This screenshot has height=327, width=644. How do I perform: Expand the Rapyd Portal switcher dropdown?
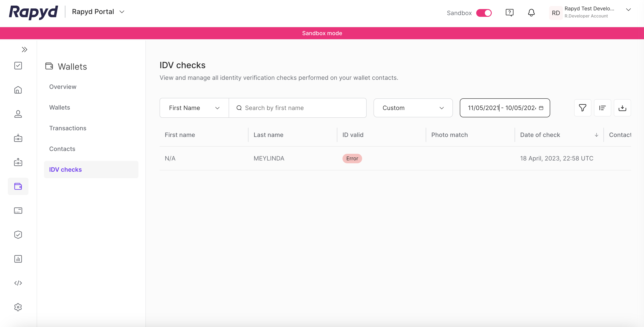coord(122,12)
